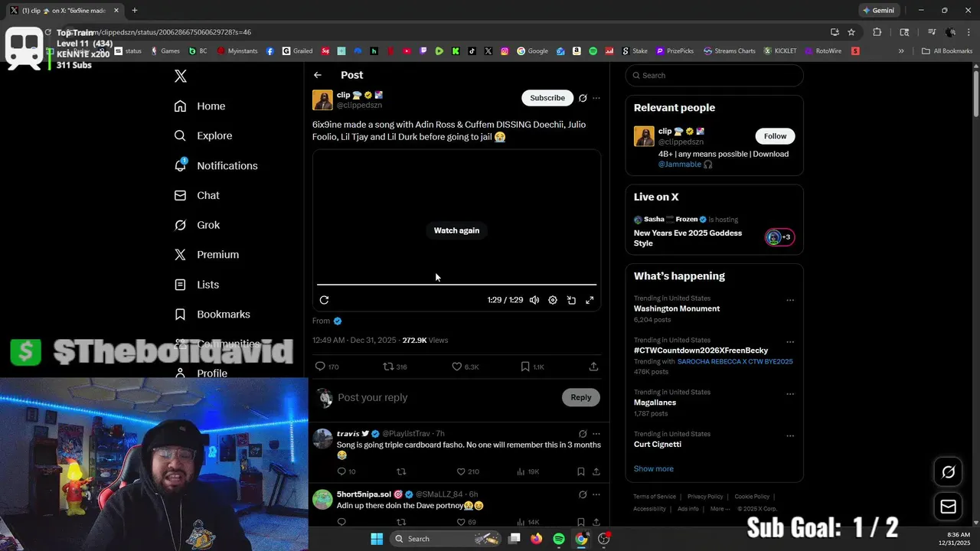Viewport: 980px width, 551px height.
Task: Click the X logo in the sidebar
Action: pos(181,76)
